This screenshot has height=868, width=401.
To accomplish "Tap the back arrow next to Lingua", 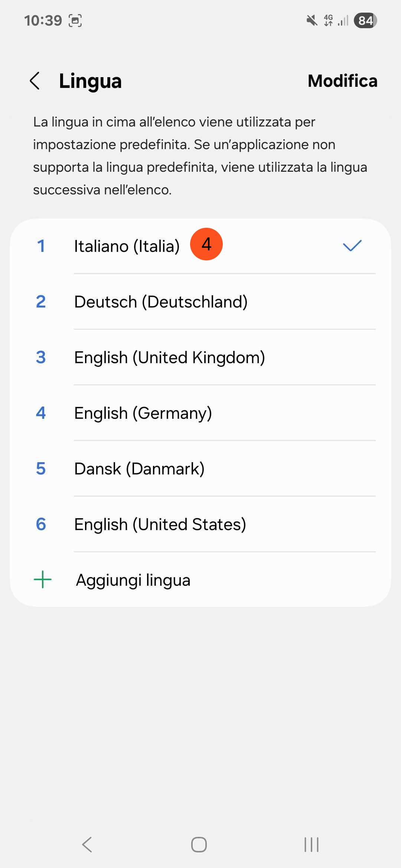I will coord(35,81).
